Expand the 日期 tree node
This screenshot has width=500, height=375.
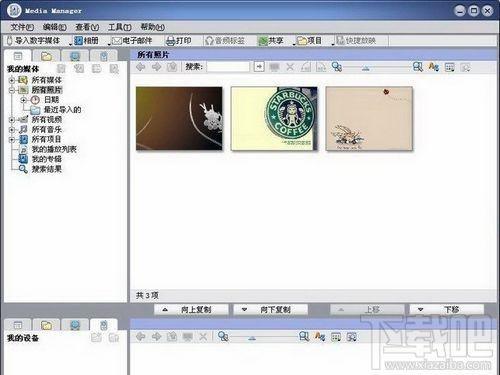24,100
